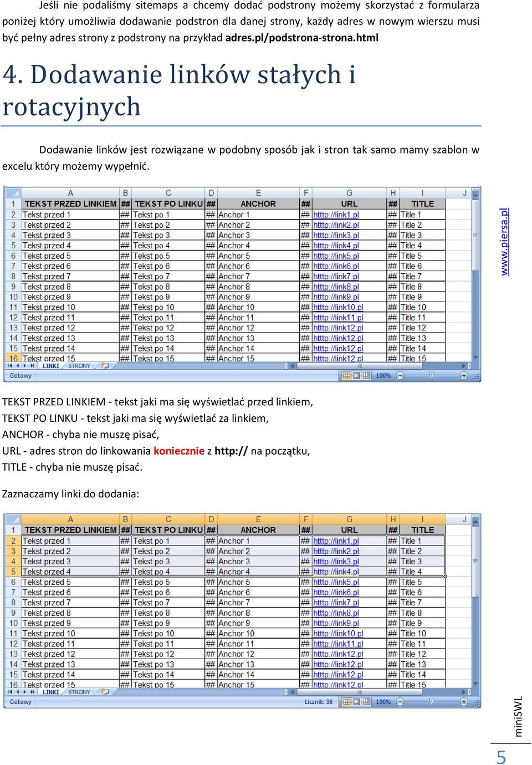Follow http://link3.pl in lower spreadsheet
The height and width of the screenshot is (765, 532).
[x=336, y=562]
